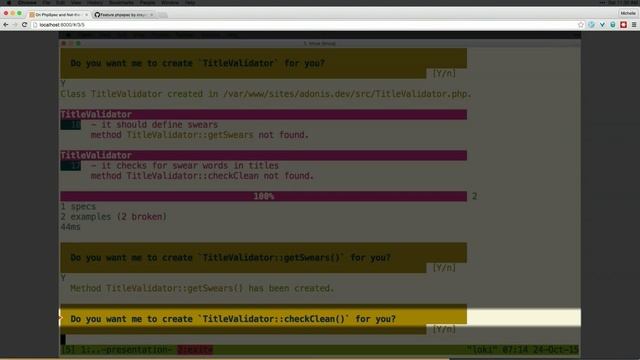Click the blue V-shaped extension icon
This screenshot has height=360, width=640.
(602, 25)
